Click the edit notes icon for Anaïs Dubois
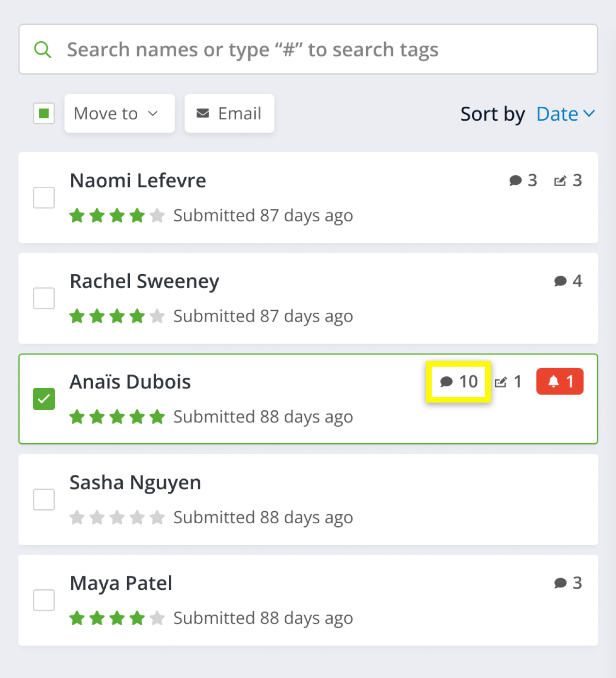Image resolution: width=616 pixels, height=678 pixels. tap(502, 381)
